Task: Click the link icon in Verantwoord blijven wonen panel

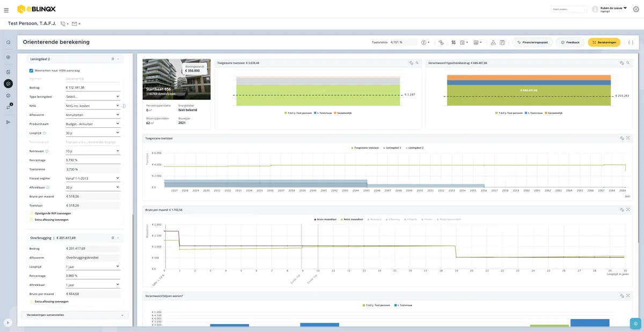Action: click(x=622, y=296)
